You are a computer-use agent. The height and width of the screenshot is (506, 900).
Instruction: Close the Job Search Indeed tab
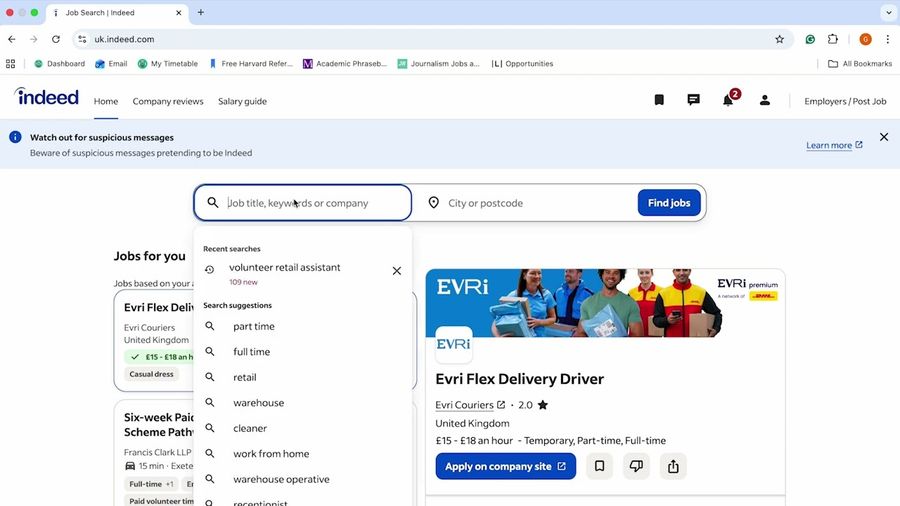click(179, 12)
